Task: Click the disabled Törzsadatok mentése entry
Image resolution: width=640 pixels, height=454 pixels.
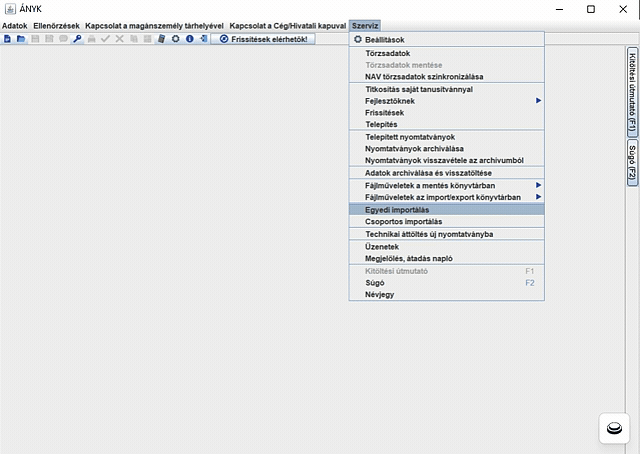Action: [447, 65]
